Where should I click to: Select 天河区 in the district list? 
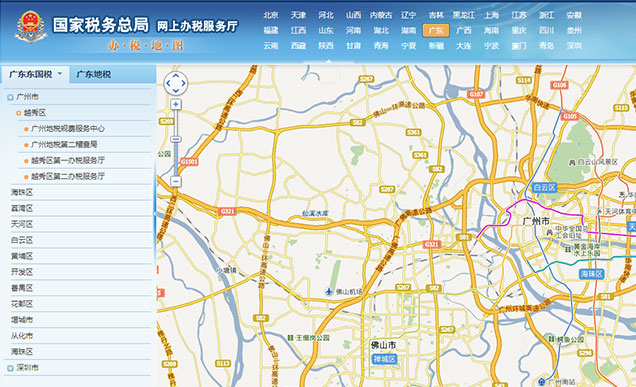click(22, 224)
